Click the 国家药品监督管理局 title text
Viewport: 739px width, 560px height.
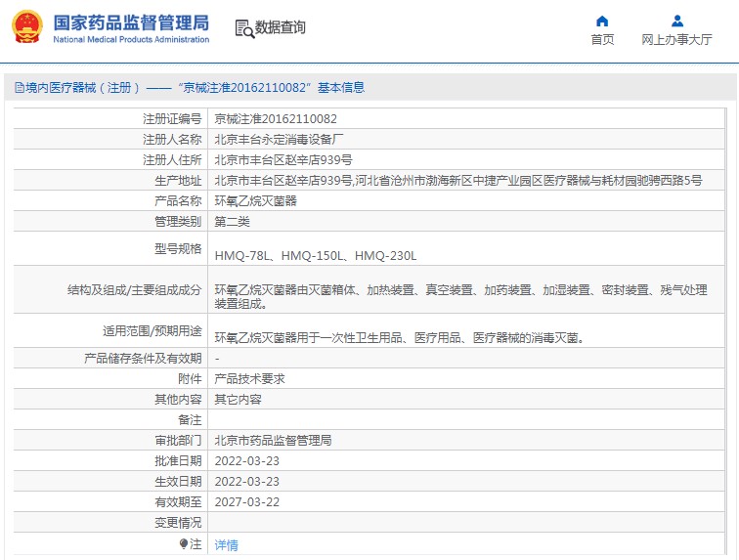tap(131, 22)
